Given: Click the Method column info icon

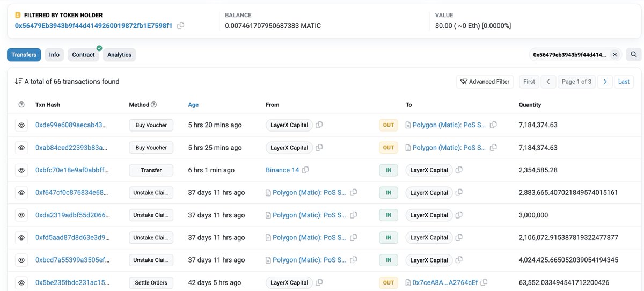Looking at the screenshot, I should point(154,105).
